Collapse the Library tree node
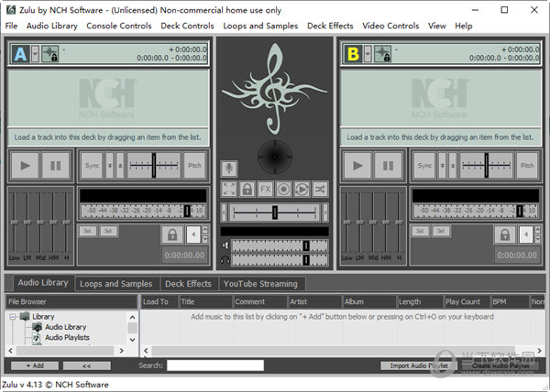Image resolution: width=550 pixels, height=392 pixels. pyautogui.click(x=13, y=317)
